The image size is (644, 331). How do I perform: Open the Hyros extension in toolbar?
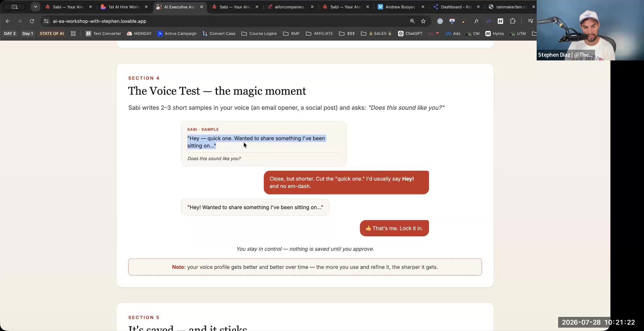(x=500, y=21)
